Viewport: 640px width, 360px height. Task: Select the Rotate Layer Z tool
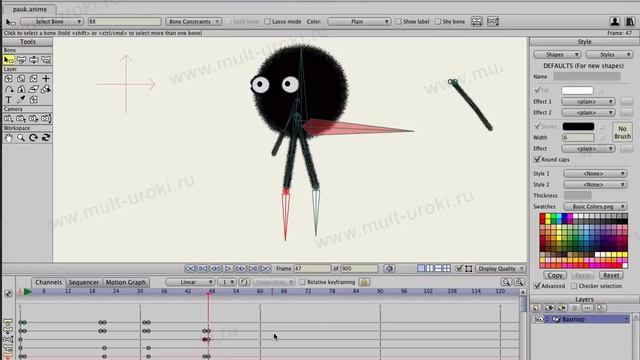pos(34,78)
